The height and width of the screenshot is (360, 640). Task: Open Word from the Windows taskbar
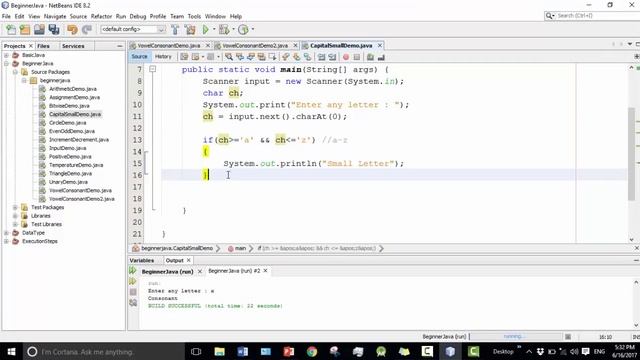point(242,351)
